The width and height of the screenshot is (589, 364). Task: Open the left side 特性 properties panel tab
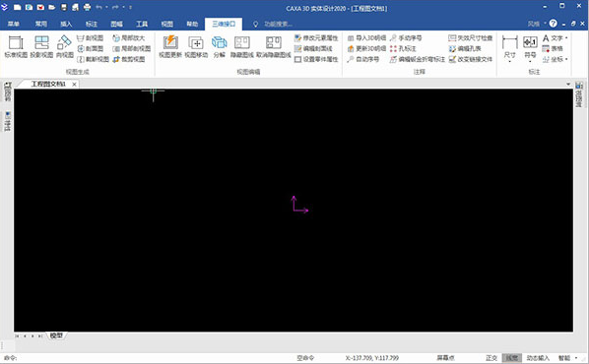pos(8,121)
